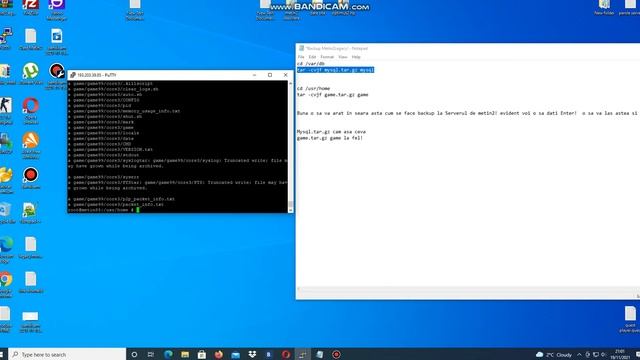Open the Notepad Help menu
Image resolution: width=640 pixels, height=360 pixels.
click(x=356, y=57)
